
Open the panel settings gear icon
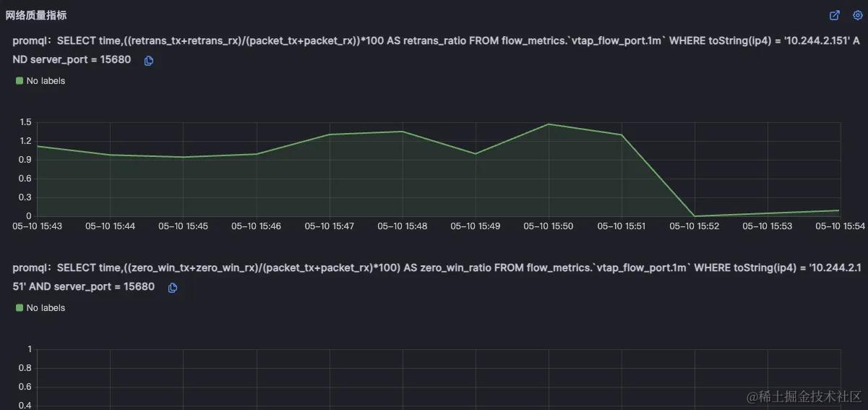(x=858, y=15)
